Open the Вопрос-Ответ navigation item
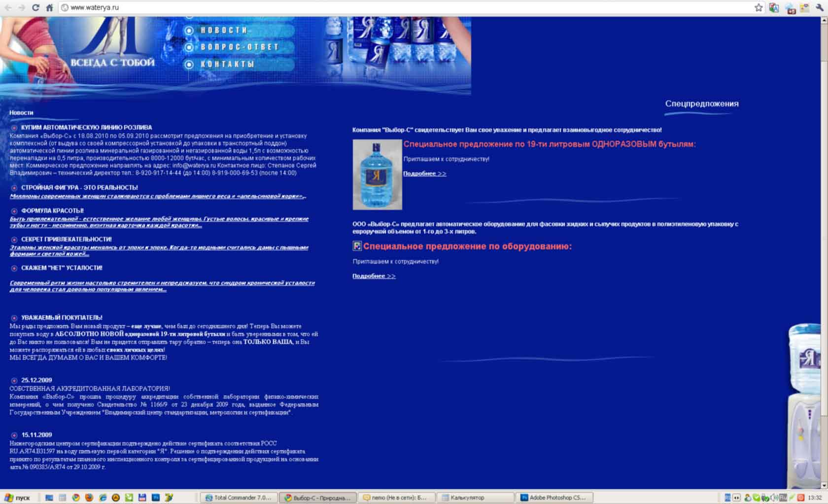The image size is (828, 504). (x=239, y=47)
